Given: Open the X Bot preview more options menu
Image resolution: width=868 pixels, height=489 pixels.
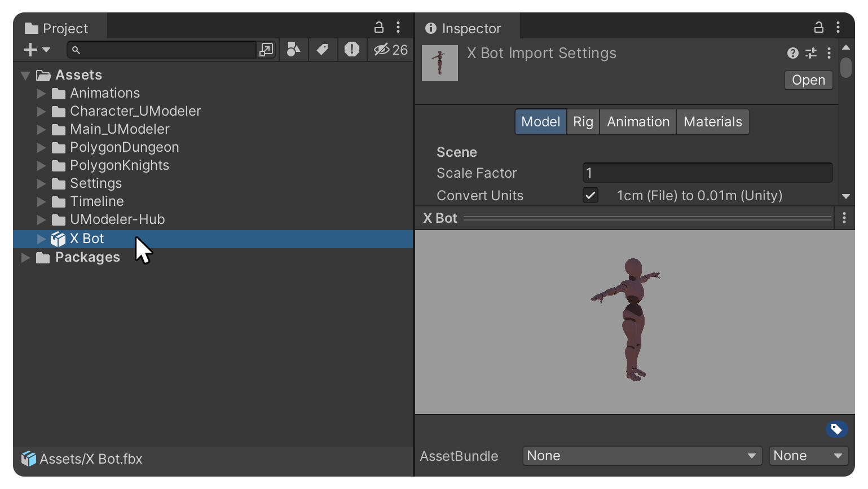Looking at the screenshot, I should [x=844, y=218].
